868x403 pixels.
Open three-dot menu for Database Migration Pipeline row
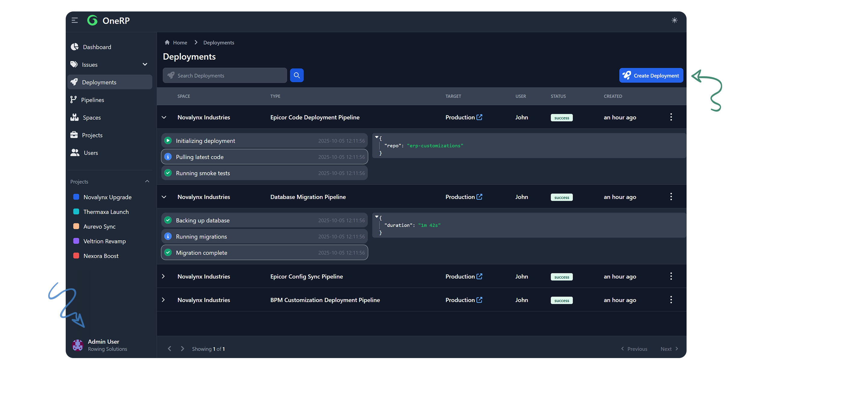[671, 197]
